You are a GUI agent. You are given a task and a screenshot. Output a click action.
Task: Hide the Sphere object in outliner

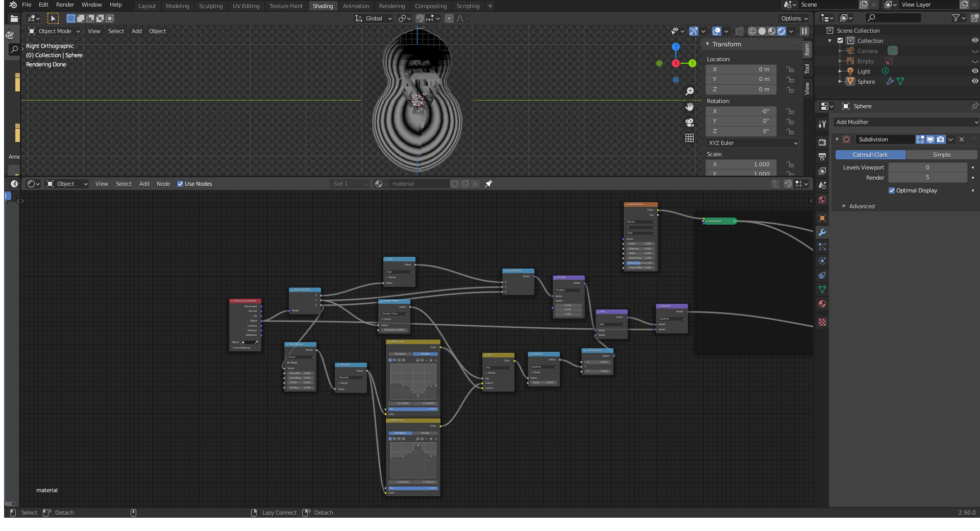pyautogui.click(x=975, y=81)
